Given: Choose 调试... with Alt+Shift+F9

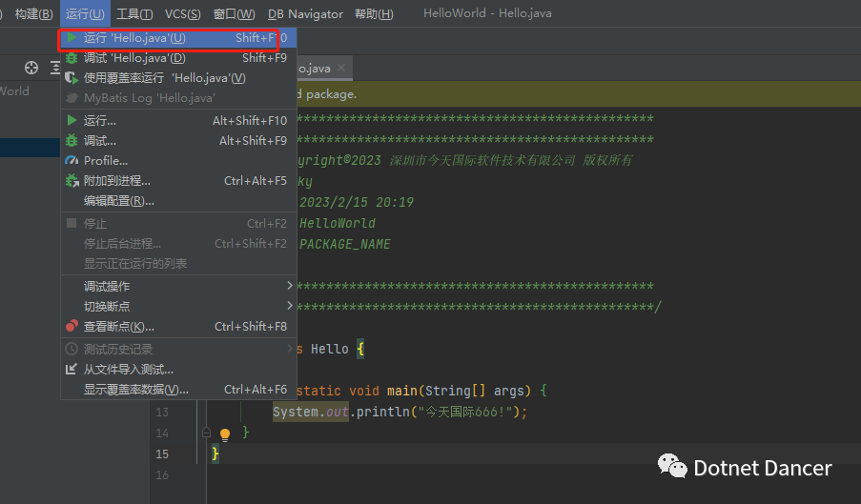Looking at the screenshot, I should click(178, 140).
